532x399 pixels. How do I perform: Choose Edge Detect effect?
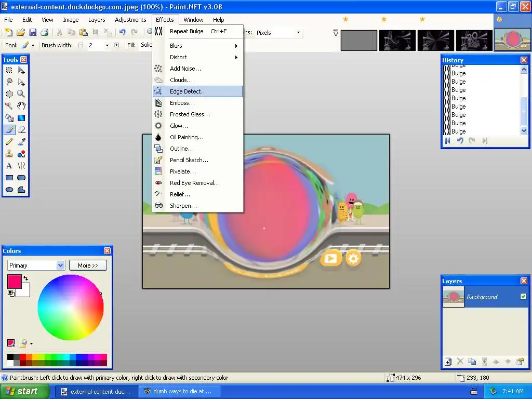(198, 91)
